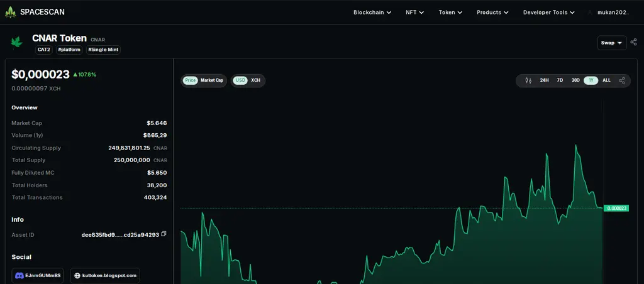Click the chart share icon beside ALL
The image size is (644, 284).
point(622,80)
